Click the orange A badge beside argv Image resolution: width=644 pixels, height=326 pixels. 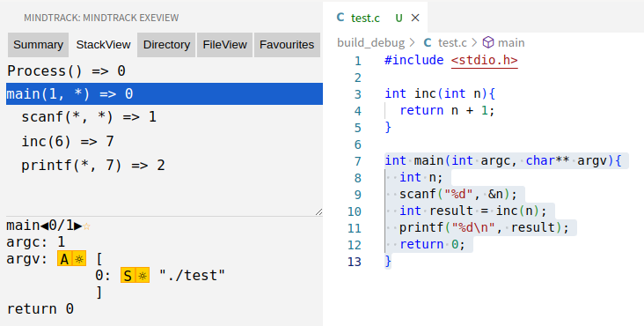(64, 259)
